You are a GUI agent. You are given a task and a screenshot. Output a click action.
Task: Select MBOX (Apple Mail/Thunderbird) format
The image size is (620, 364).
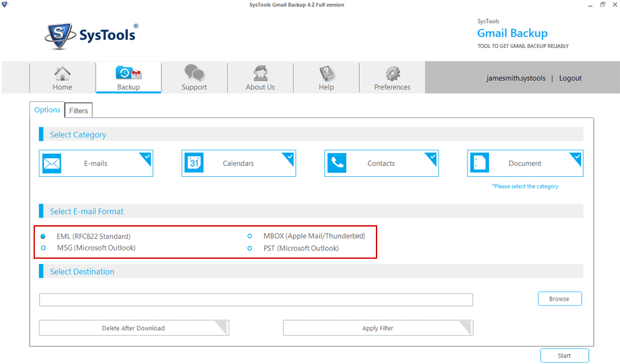click(x=249, y=236)
